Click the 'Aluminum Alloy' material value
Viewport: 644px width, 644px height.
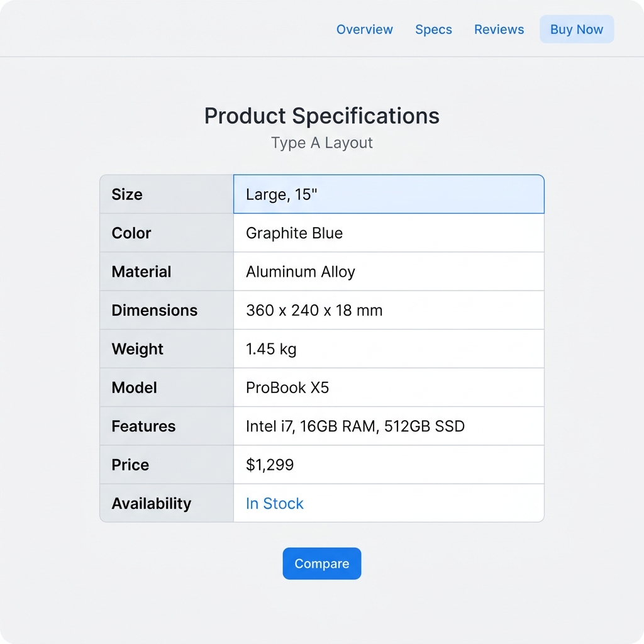pyautogui.click(x=300, y=272)
